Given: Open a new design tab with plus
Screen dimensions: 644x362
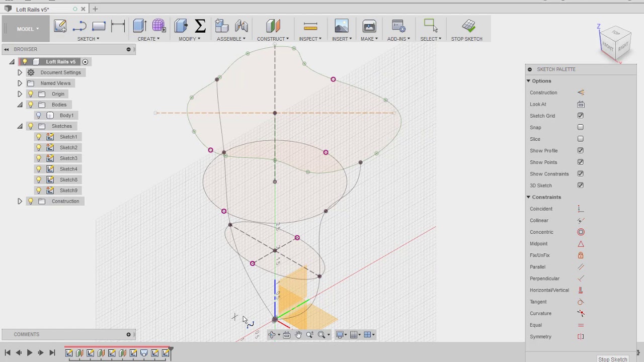Looking at the screenshot, I should click(x=95, y=9).
